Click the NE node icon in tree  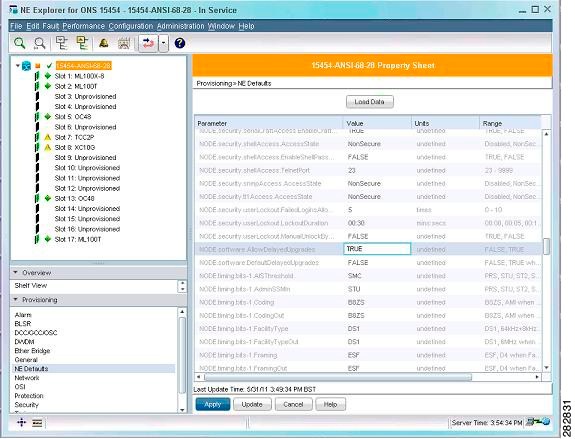[26, 66]
